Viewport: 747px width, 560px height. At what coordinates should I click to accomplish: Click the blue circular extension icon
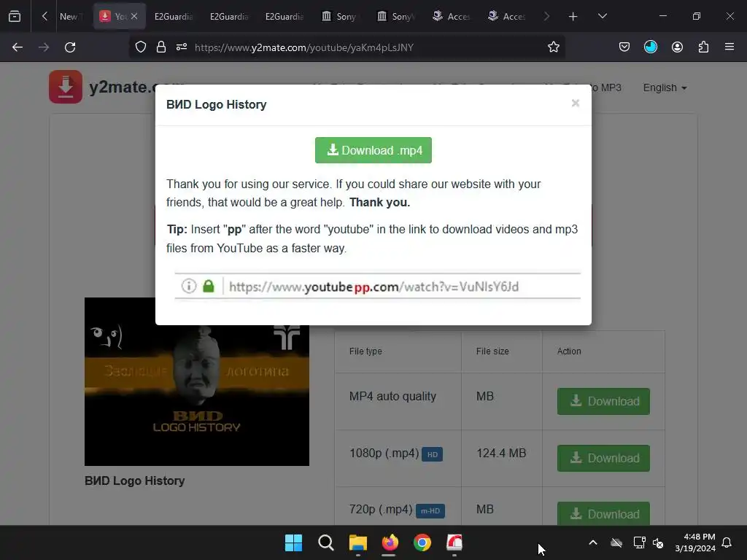(650, 47)
